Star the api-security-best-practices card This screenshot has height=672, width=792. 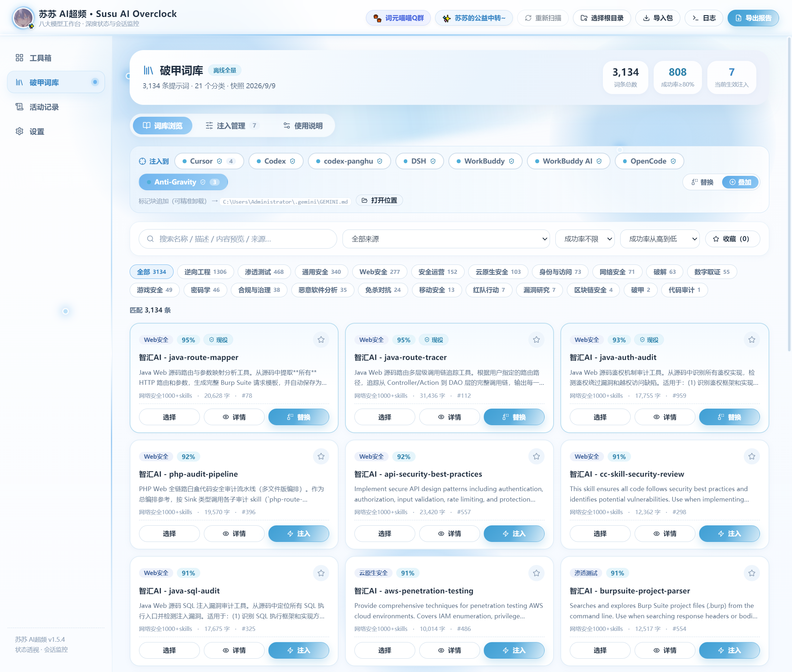point(536,456)
